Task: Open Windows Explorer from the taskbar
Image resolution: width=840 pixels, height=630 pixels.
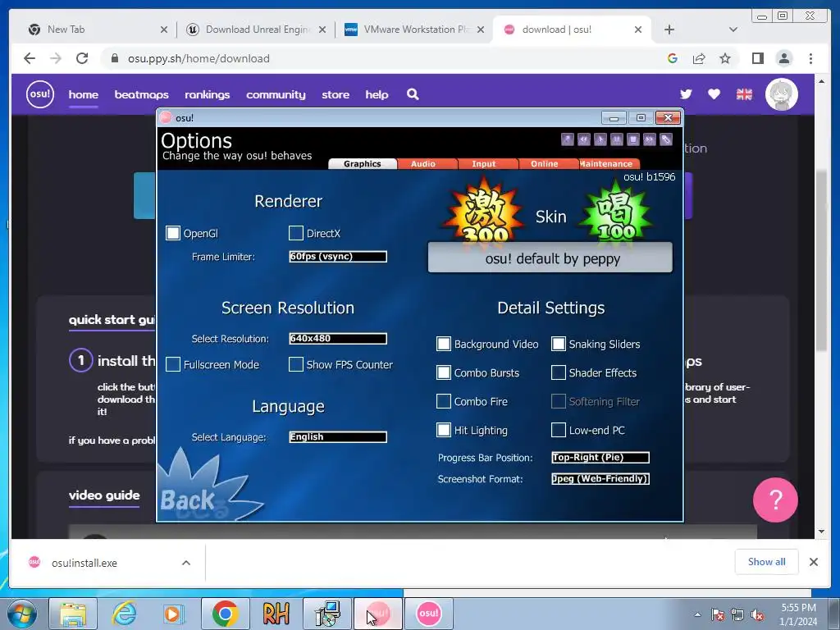Action: point(73,614)
